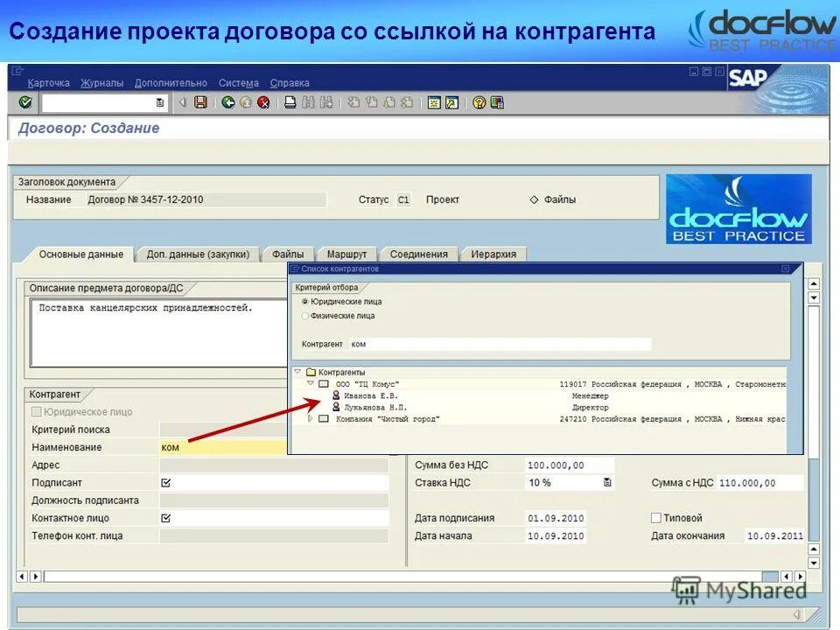The width and height of the screenshot is (840, 630).
Task: Click the Файлы button in document header
Action: coord(563,199)
